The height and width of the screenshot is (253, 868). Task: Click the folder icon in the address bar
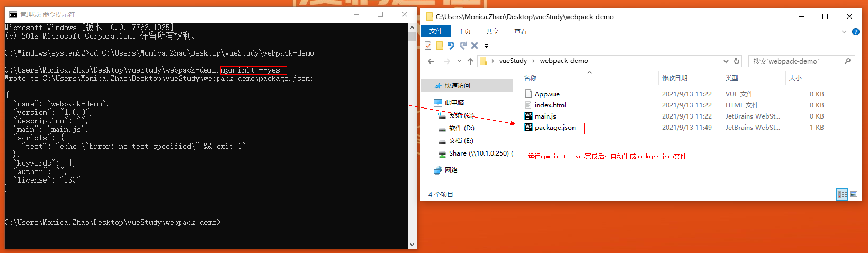click(x=483, y=61)
